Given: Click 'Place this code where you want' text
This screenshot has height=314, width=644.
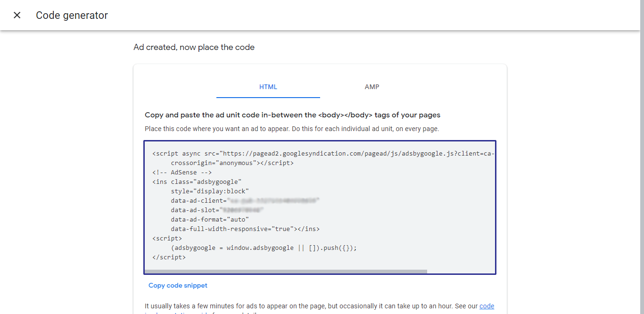Looking at the screenshot, I should tap(292, 128).
